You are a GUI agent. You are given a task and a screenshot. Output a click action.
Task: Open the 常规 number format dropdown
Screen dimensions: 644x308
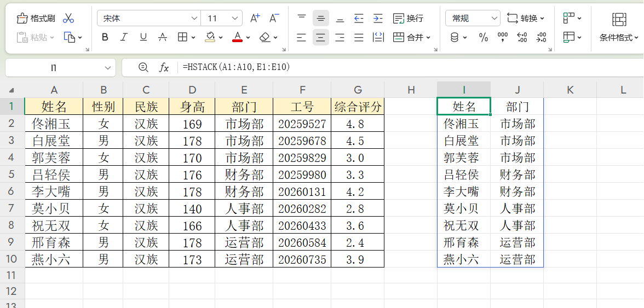tap(495, 19)
